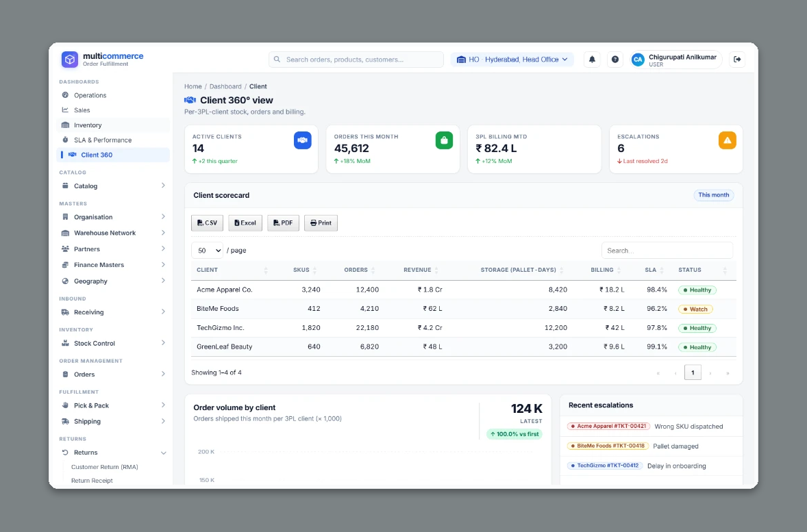807x532 pixels.
Task: Expand the Catalog sidebar menu chevron
Action: 163,186
